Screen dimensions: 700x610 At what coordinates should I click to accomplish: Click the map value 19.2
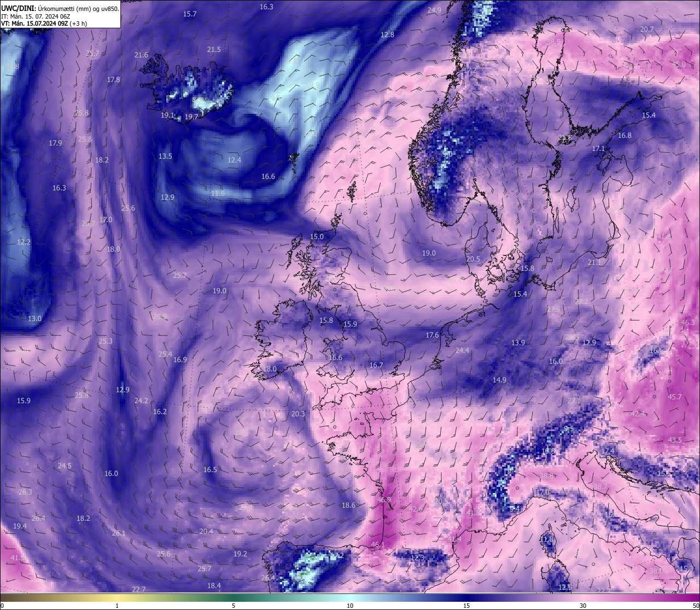coord(240,554)
